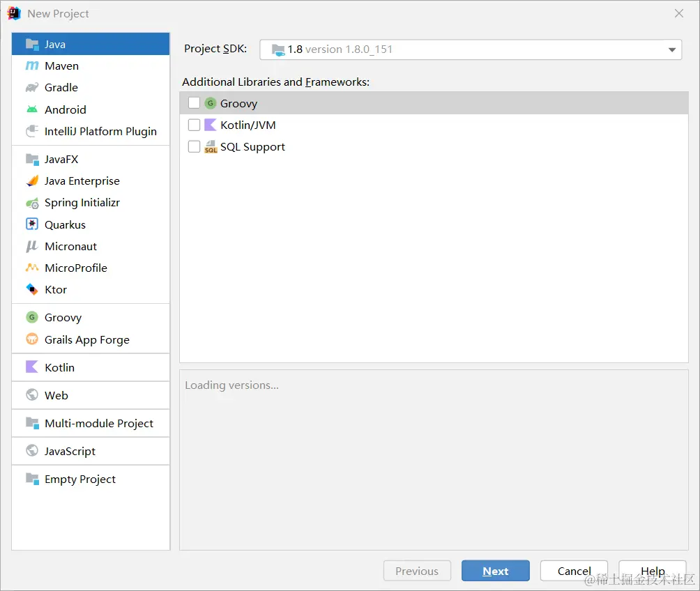Click the Web globe icon

tap(32, 395)
